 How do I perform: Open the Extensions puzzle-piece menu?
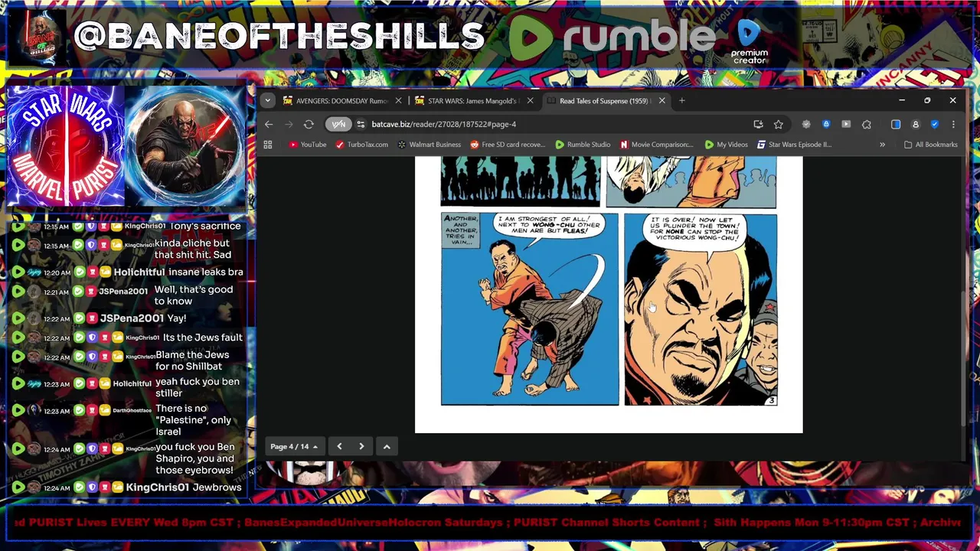coord(867,124)
